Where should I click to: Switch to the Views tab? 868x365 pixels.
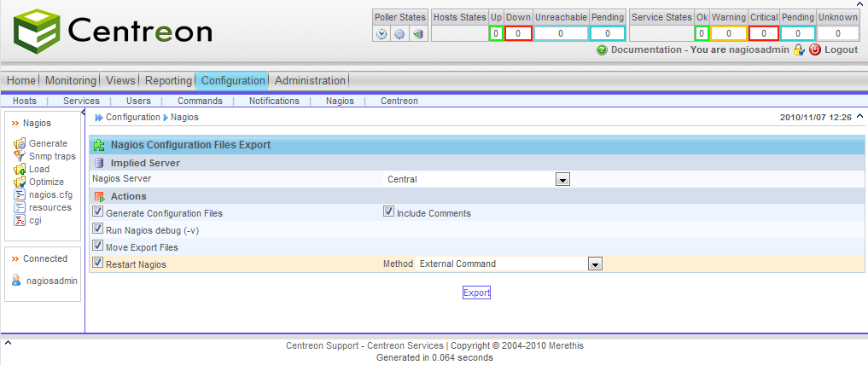coord(120,81)
